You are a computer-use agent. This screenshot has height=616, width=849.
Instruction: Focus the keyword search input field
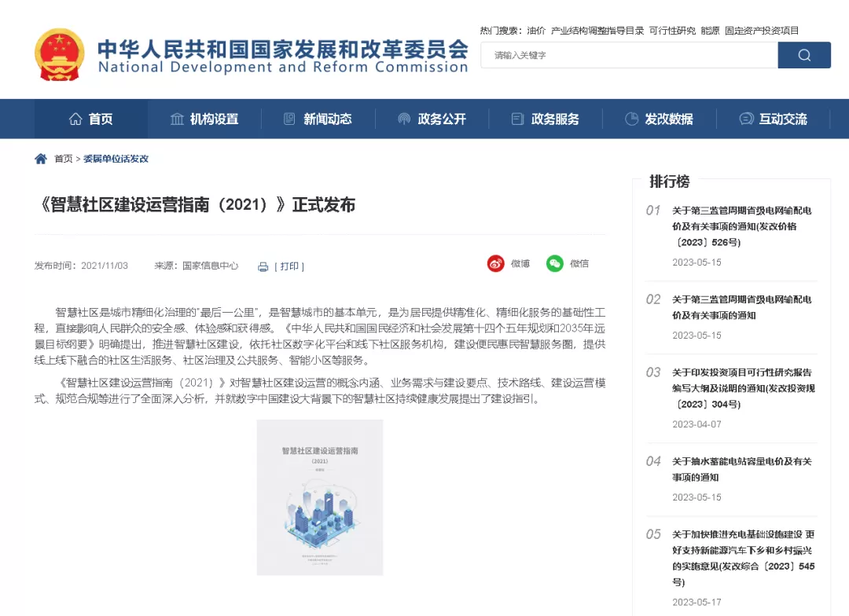pos(629,55)
